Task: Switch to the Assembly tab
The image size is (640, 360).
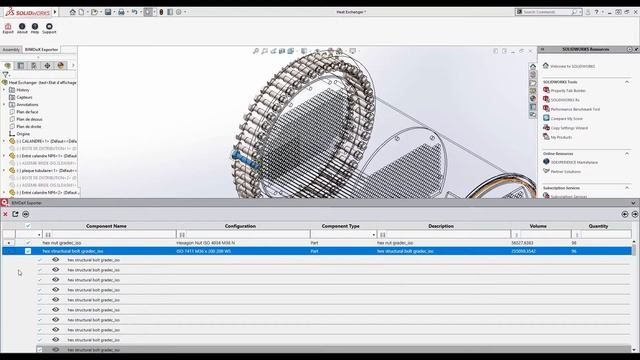Action: 11,49
